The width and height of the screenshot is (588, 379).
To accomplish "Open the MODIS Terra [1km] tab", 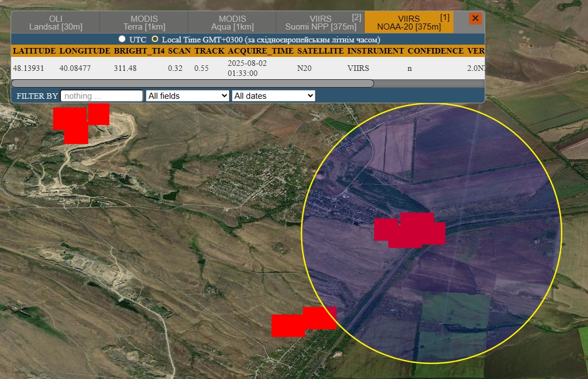I will 144,21.
